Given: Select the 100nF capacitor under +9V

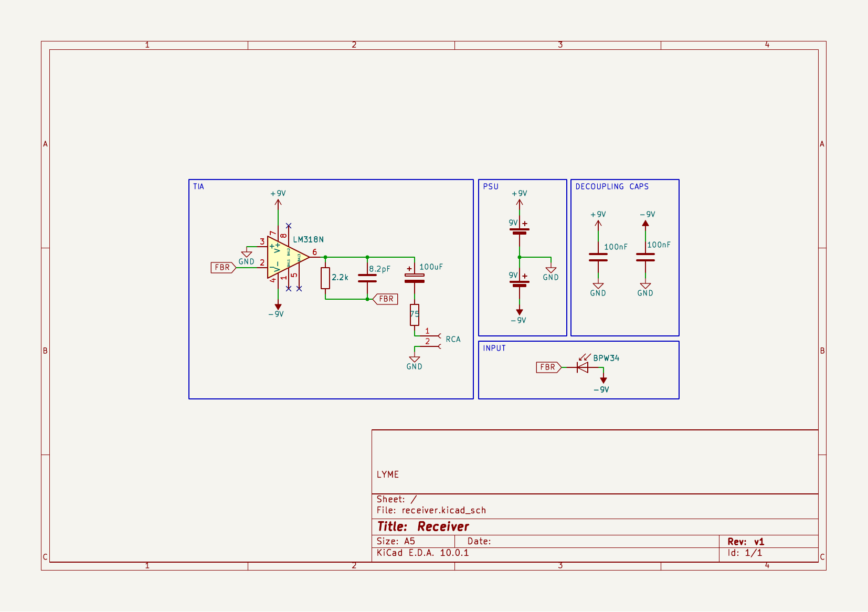Looking at the screenshot, I should pyautogui.click(x=598, y=257).
